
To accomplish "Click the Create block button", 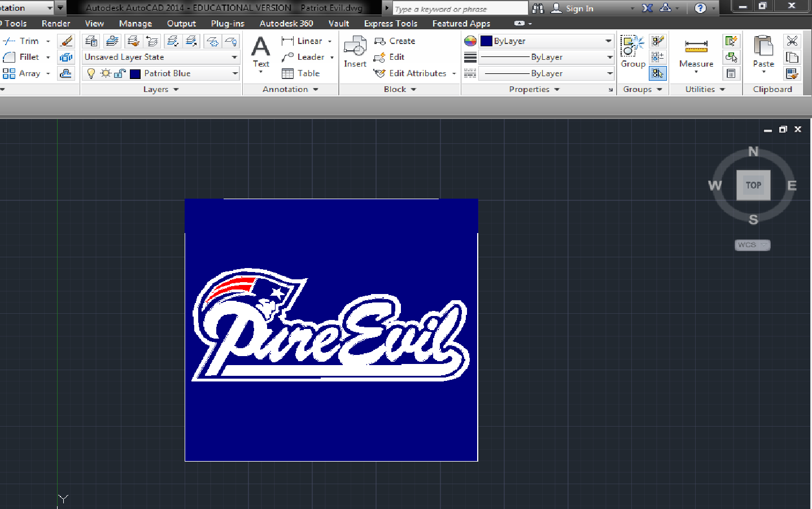I will [395, 41].
